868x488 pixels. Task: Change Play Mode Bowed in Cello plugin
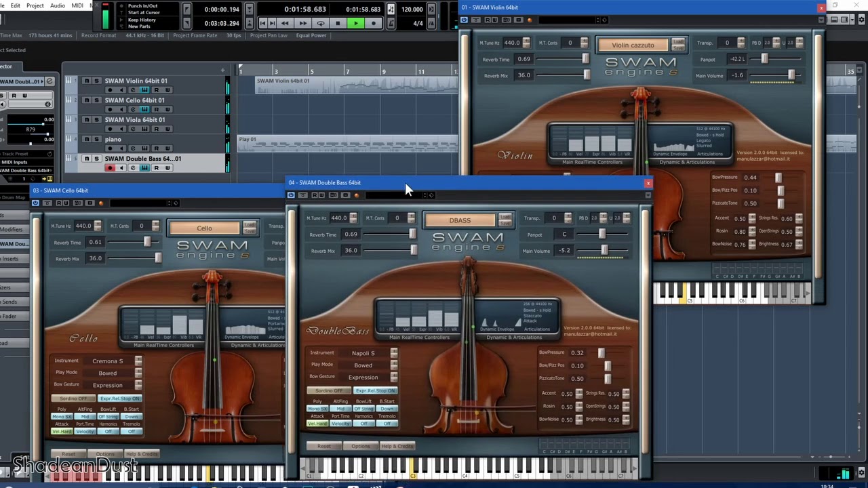[x=107, y=373]
